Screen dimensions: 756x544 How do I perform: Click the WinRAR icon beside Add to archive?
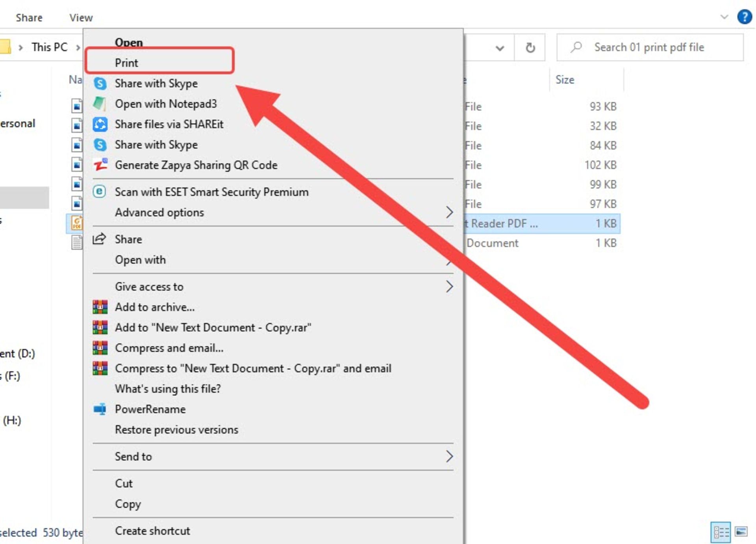[100, 307]
